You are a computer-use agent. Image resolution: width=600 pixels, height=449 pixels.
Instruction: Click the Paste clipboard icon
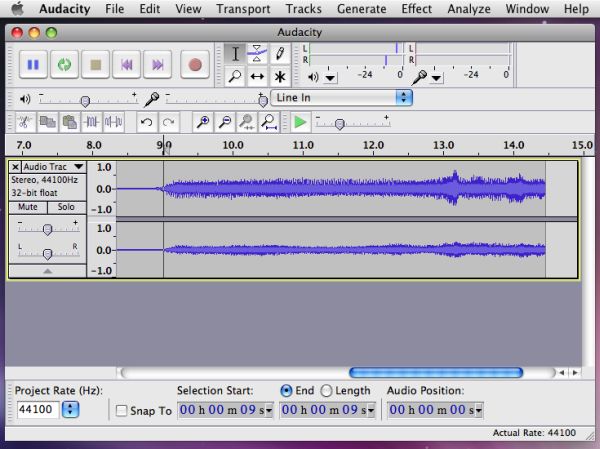click(x=70, y=122)
